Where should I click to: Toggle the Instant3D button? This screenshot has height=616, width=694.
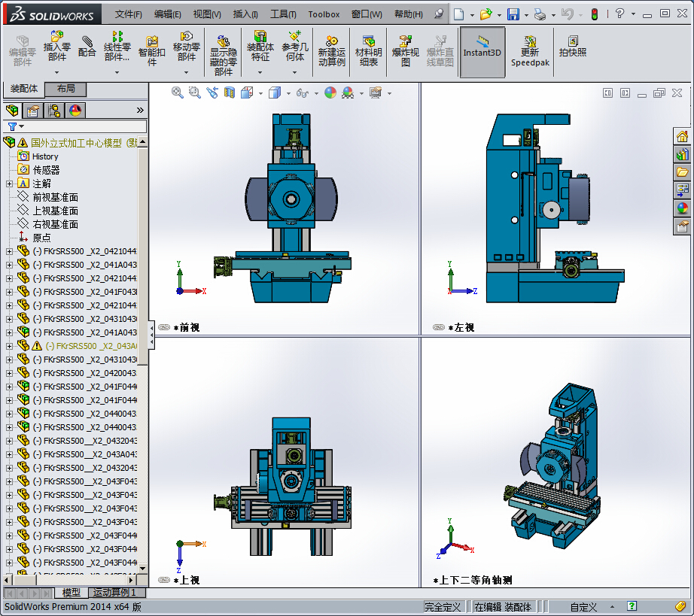click(482, 52)
